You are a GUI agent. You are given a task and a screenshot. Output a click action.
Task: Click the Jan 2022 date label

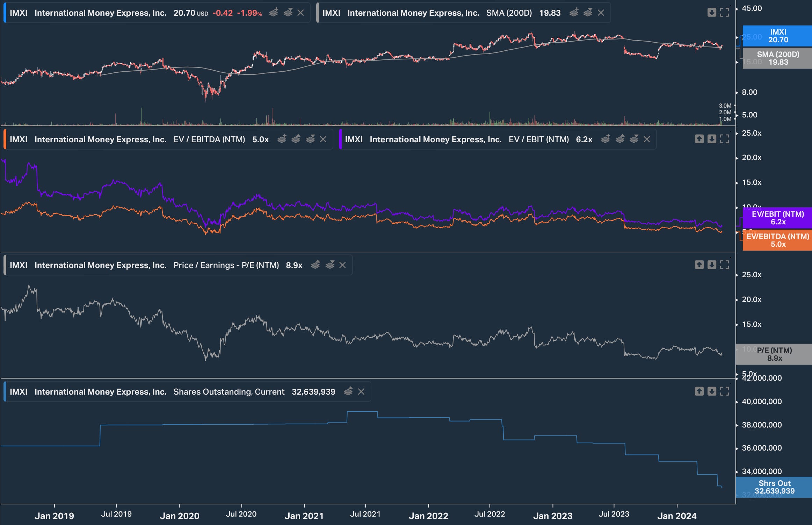[x=428, y=516]
